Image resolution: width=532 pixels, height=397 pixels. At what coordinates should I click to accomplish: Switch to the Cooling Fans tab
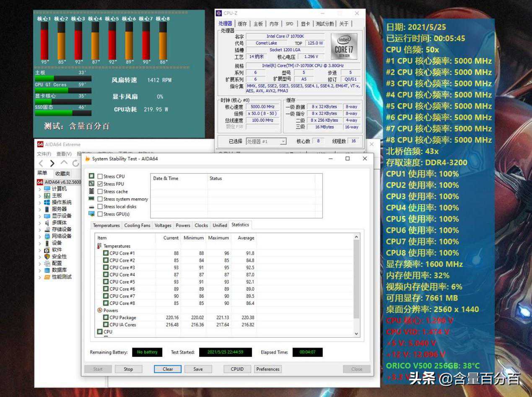pyautogui.click(x=137, y=226)
